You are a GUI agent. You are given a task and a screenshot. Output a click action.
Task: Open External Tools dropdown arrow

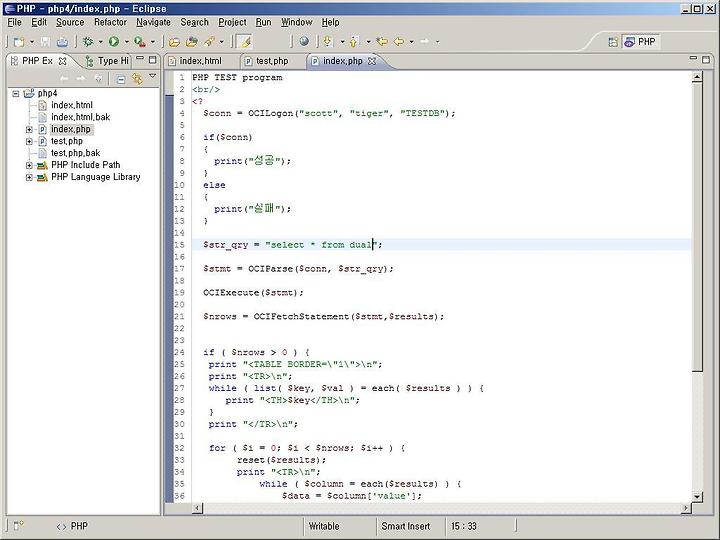(x=153, y=42)
